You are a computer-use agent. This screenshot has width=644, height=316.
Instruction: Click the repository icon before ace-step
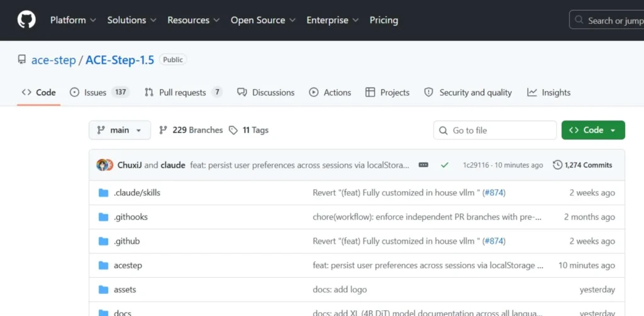pyautogui.click(x=22, y=60)
